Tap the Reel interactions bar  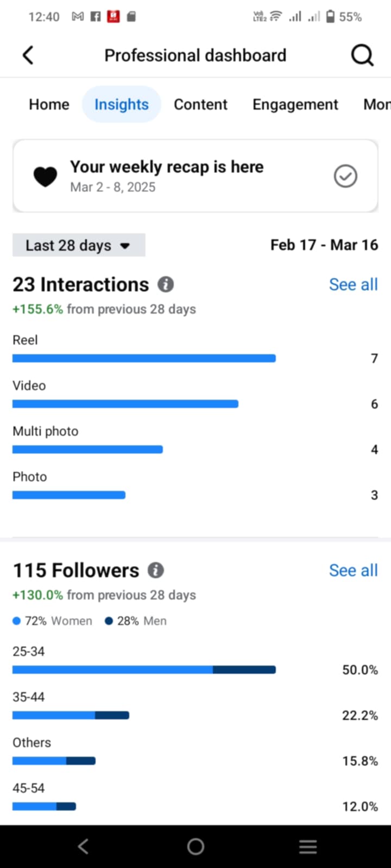144,358
